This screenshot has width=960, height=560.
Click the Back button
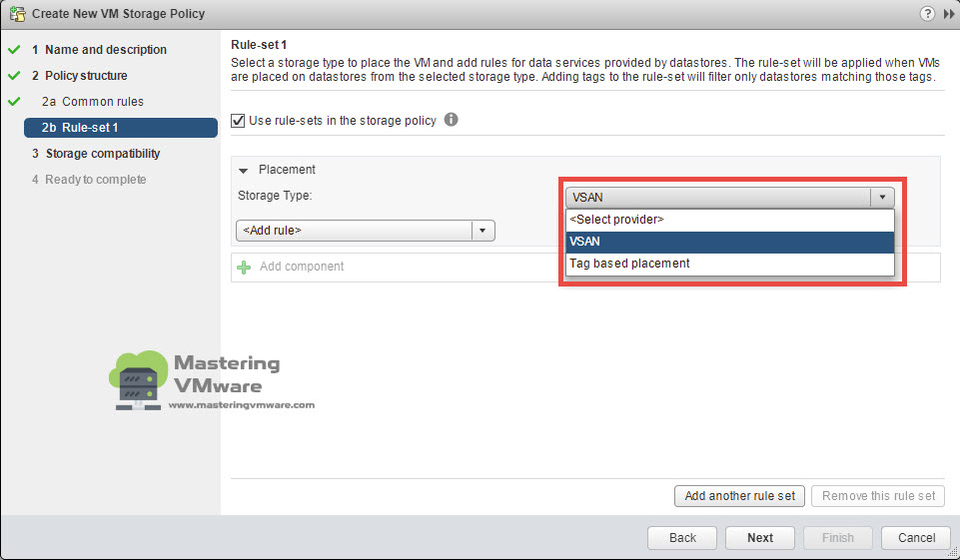[x=682, y=538]
